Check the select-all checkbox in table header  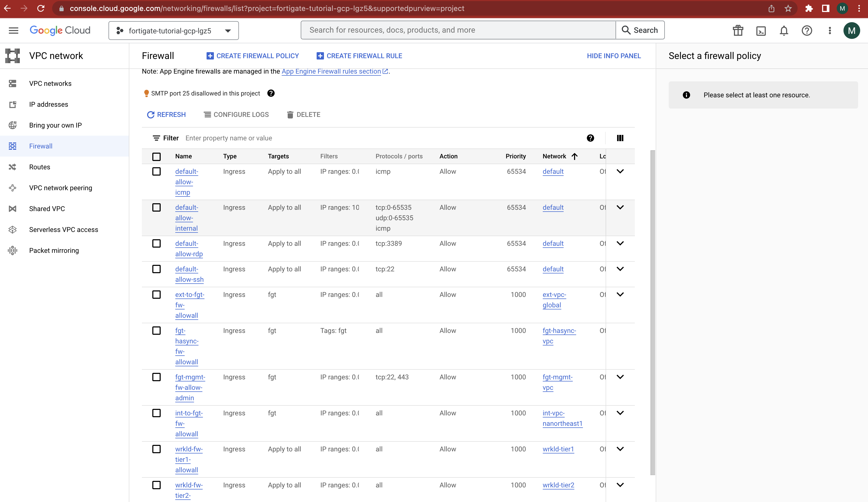click(x=156, y=157)
